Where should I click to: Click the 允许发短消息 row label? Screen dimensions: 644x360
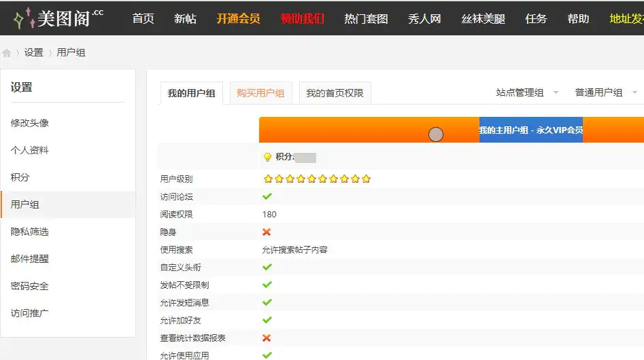pyautogui.click(x=184, y=302)
